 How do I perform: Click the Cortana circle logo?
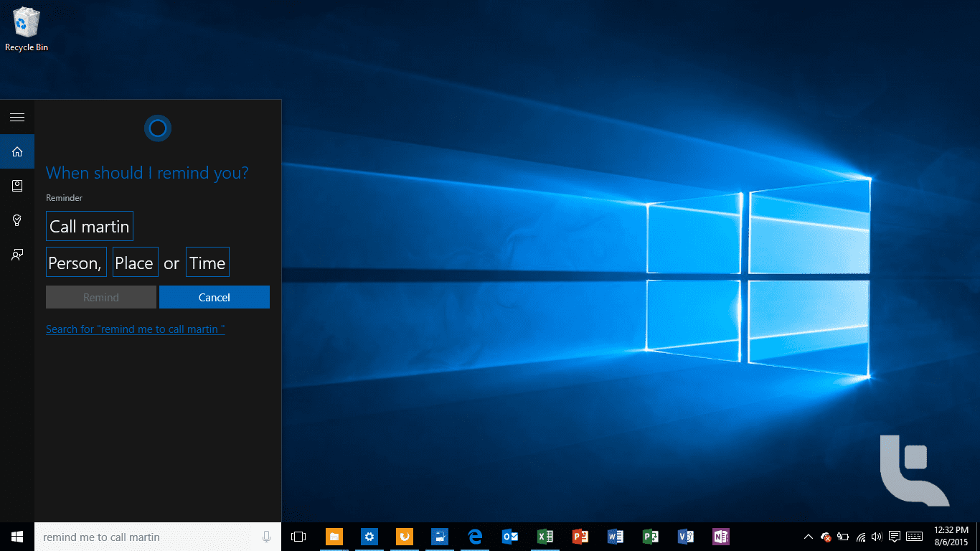(158, 128)
